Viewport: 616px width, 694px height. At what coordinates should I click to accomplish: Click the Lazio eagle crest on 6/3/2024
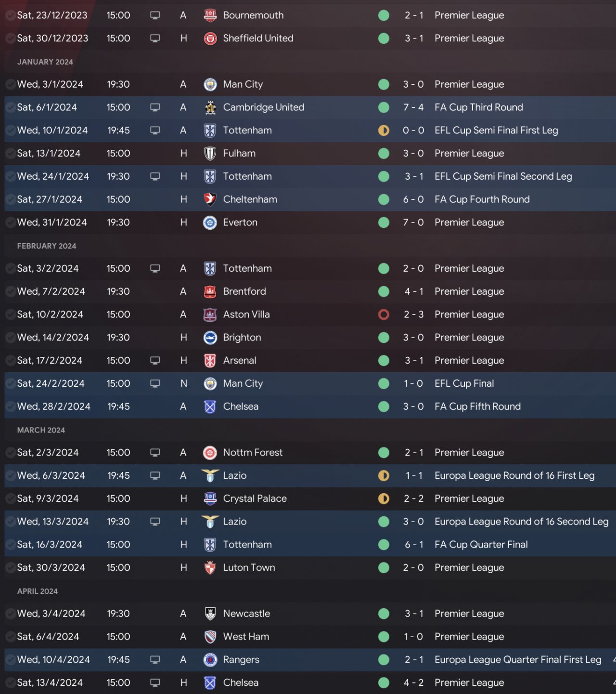[210, 476]
